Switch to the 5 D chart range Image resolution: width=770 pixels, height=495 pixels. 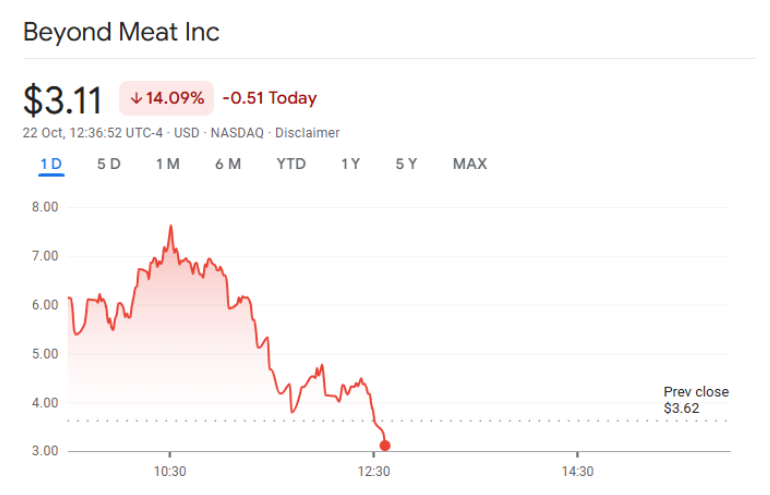[109, 164]
